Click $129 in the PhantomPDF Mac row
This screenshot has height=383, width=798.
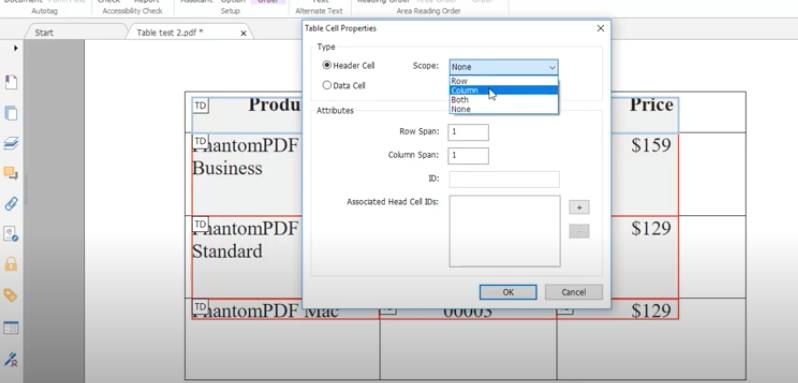[x=651, y=310]
